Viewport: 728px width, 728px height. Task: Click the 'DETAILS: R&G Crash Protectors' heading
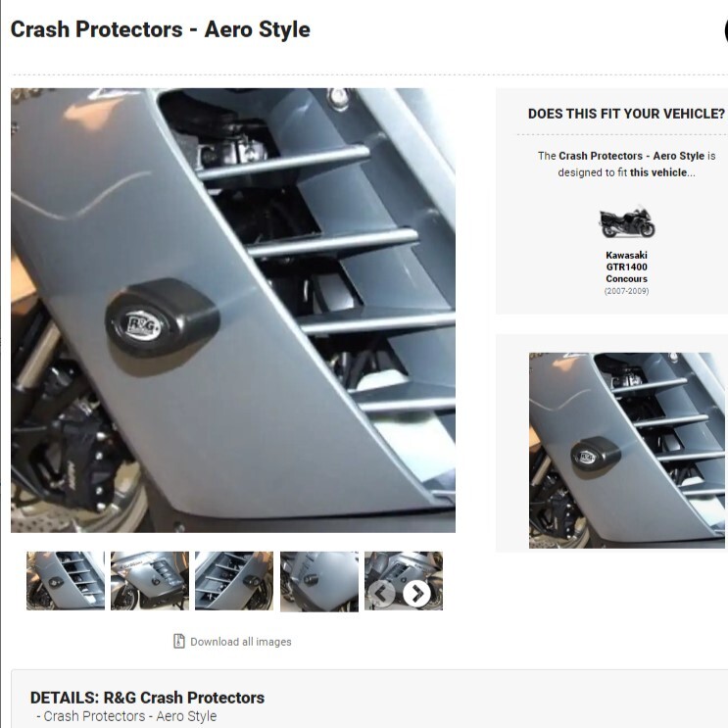[x=147, y=698]
